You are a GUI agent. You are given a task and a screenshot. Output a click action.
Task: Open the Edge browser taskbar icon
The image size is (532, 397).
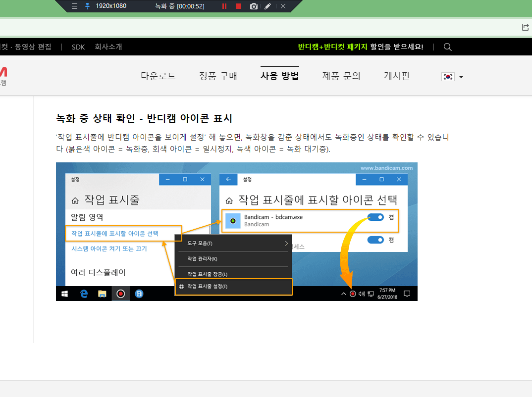pos(84,294)
